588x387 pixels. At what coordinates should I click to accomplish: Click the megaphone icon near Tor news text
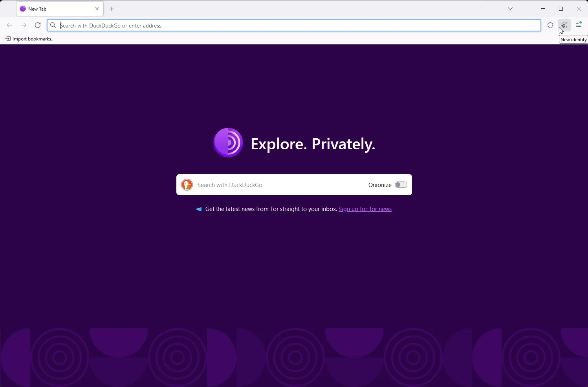[x=199, y=209]
